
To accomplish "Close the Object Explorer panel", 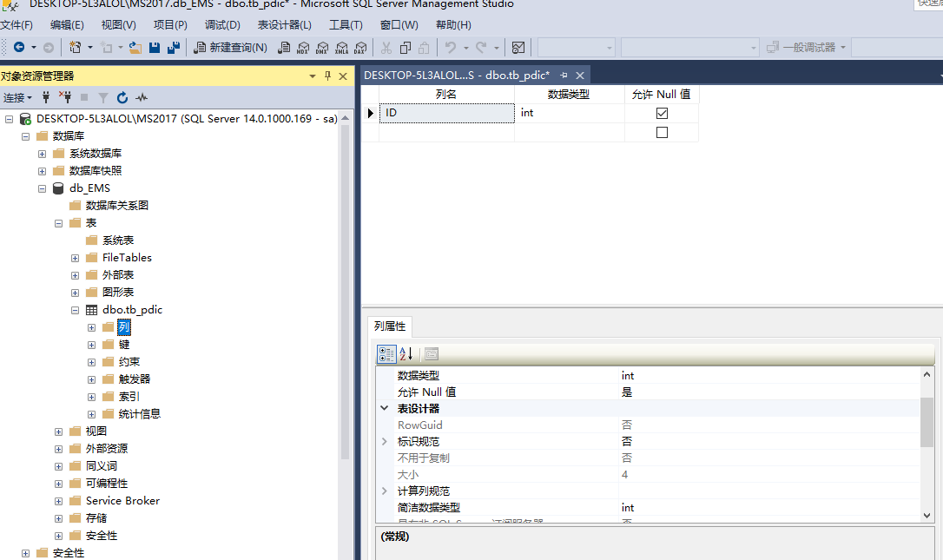I will [x=343, y=76].
